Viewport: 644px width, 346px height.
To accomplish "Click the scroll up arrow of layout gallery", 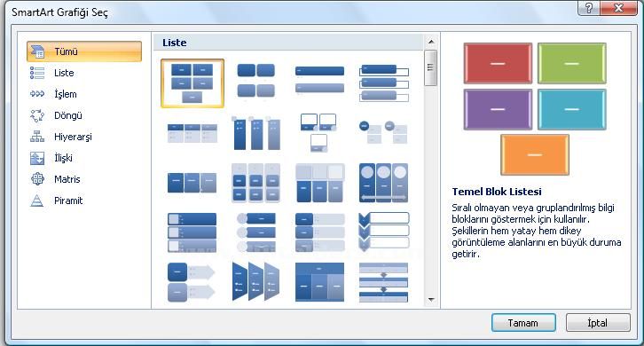I will [431, 42].
